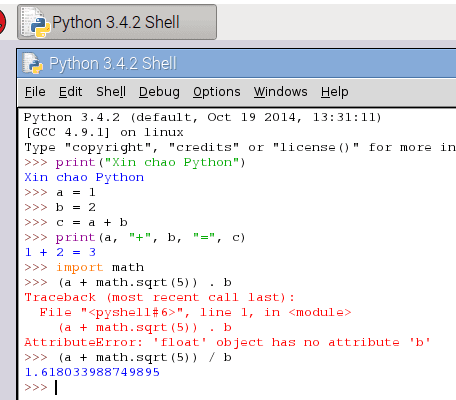Click the red Raspberry Pi menu icon
This screenshot has width=456, height=400.
coord(2,22)
